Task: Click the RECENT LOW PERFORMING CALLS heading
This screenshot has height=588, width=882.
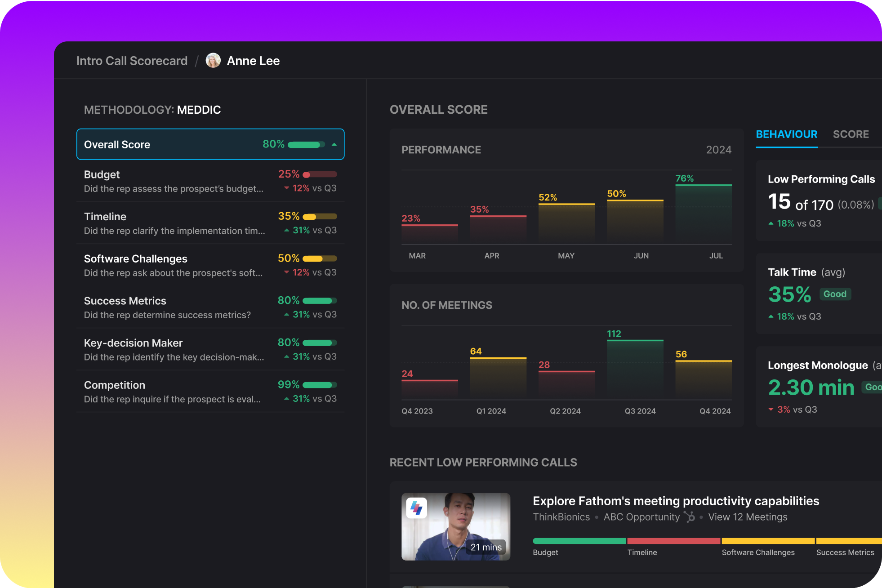Action: 483,463
